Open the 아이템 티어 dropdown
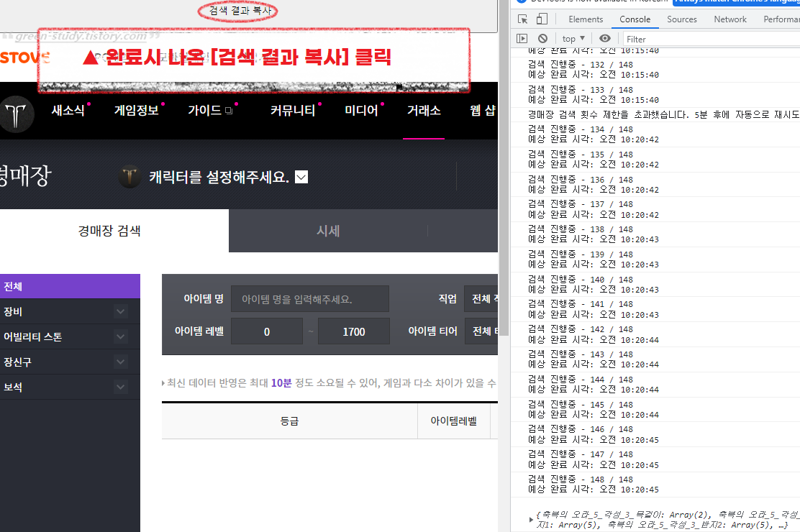The width and height of the screenshot is (800, 532). 481,331
